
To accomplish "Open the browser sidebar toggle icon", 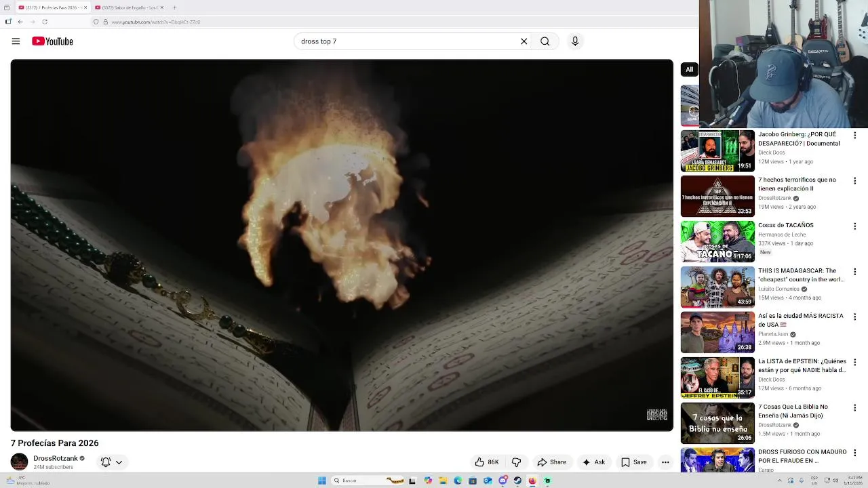I will point(8,22).
